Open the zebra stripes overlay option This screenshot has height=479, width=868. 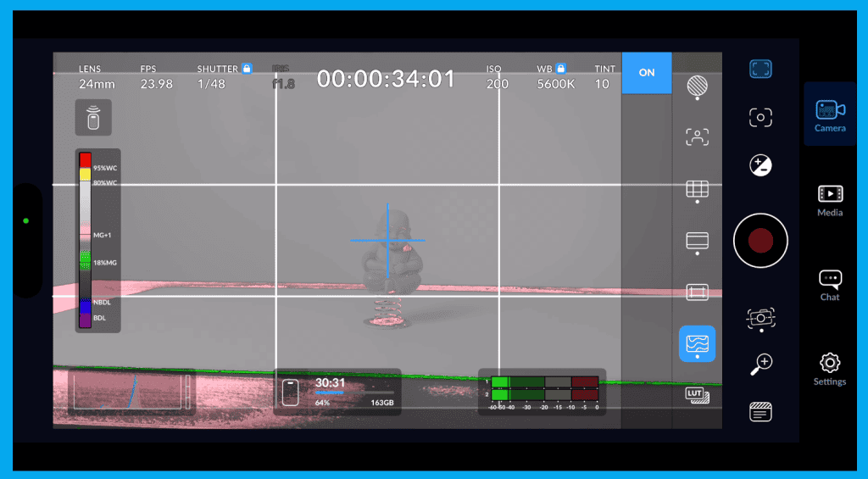tap(697, 86)
